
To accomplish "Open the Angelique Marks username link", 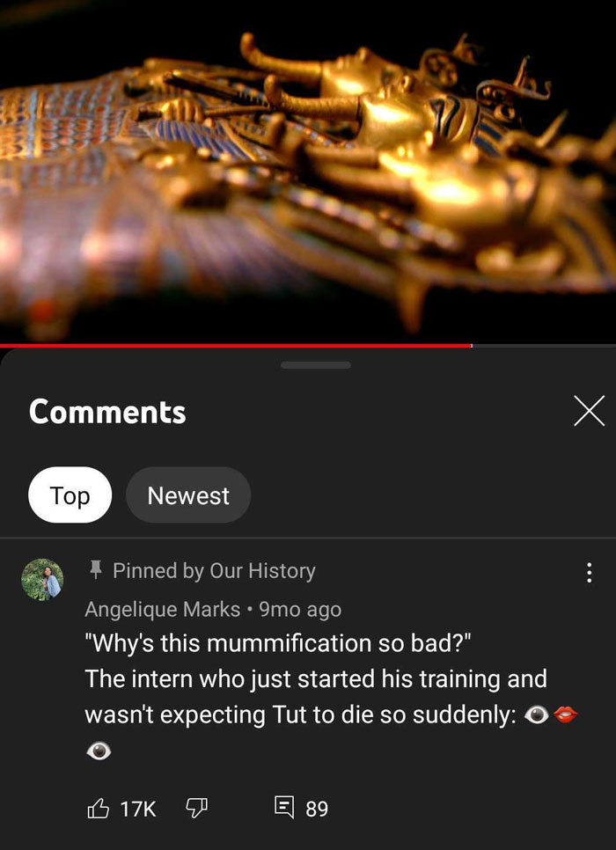I will tap(162, 609).
